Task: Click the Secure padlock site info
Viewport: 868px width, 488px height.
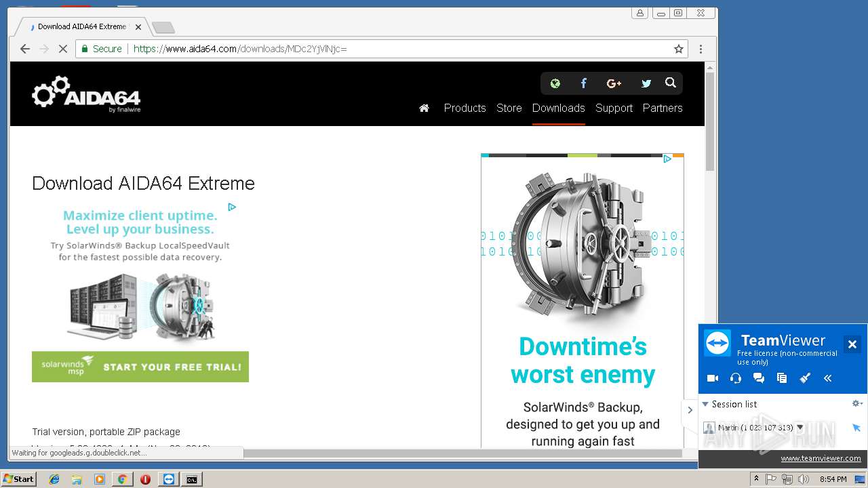Action: pyautogui.click(x=102, y=49)
